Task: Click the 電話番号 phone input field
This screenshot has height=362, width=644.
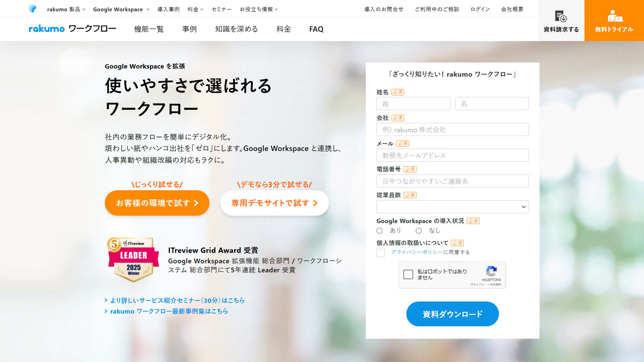Action: [x=452, y=181]
